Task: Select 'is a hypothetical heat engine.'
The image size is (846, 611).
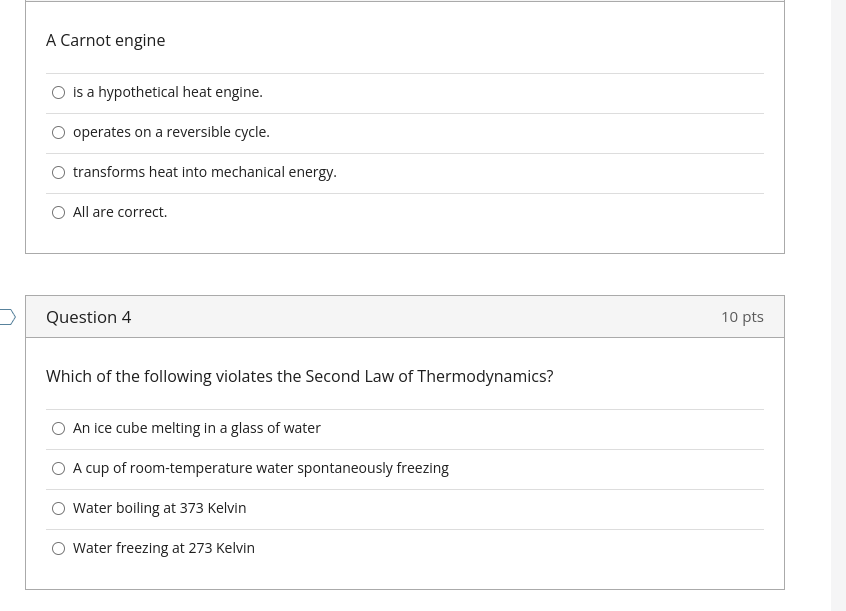Action: [x=58, y=92]
